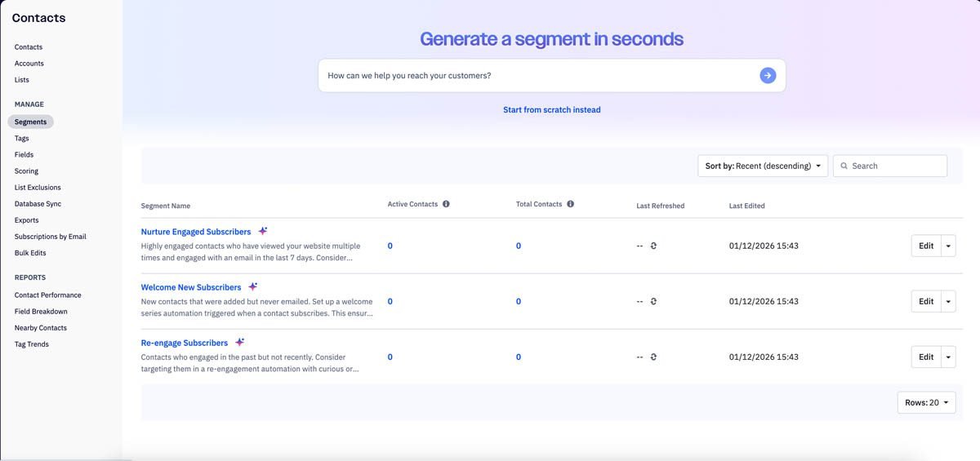This screenshot has width=980, height=461.
Task: Click AI sparkle icon beside Welcome New Subscribers
Action: click(253, 286)
